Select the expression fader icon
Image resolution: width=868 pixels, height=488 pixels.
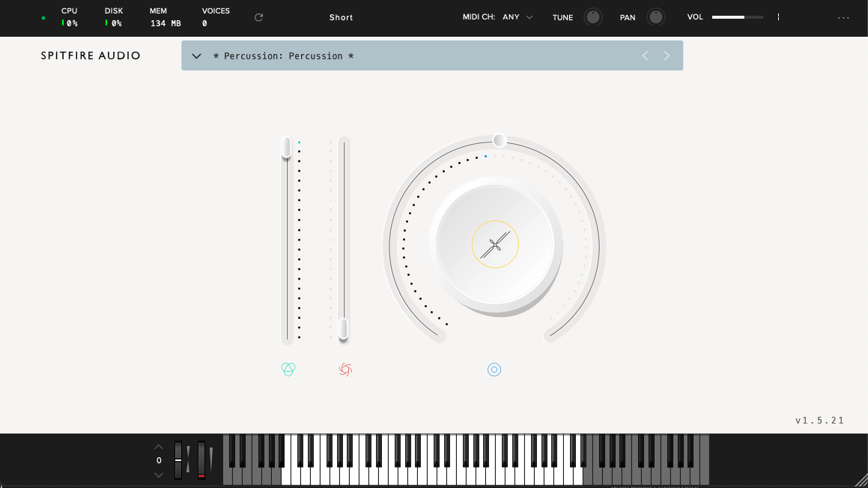coord(288,369)
